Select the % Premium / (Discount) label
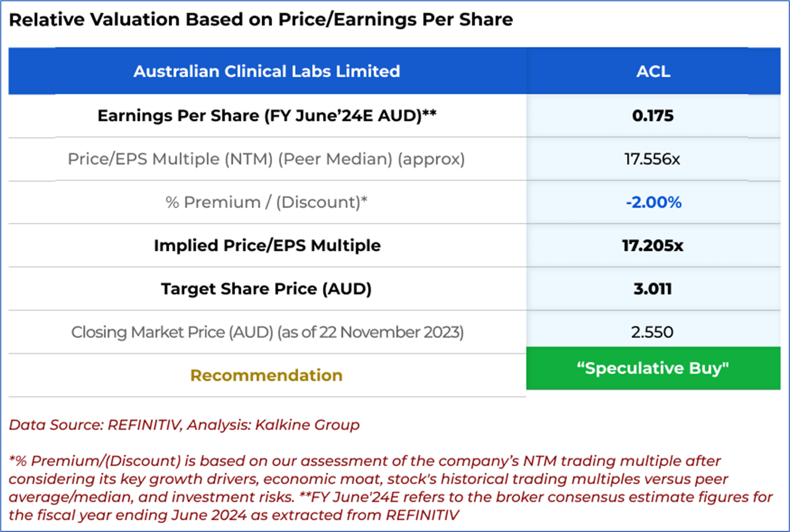This screenshot has height=532, width=790. 266,202
